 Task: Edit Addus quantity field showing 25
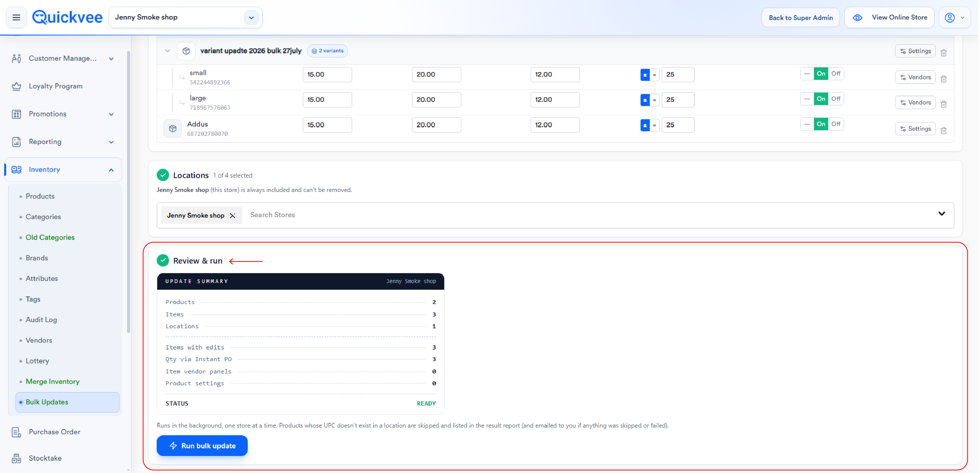[677, 125]
